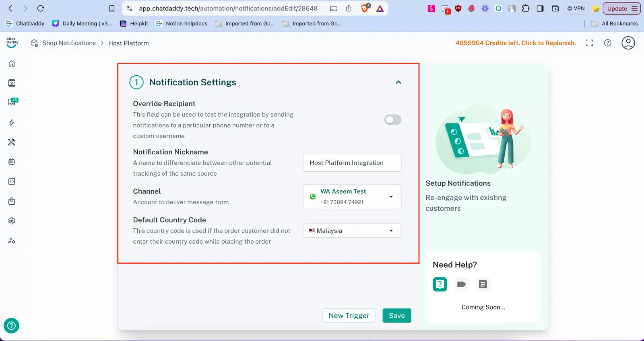Open the tools icon in sidebar

click(x=12, y=142)
